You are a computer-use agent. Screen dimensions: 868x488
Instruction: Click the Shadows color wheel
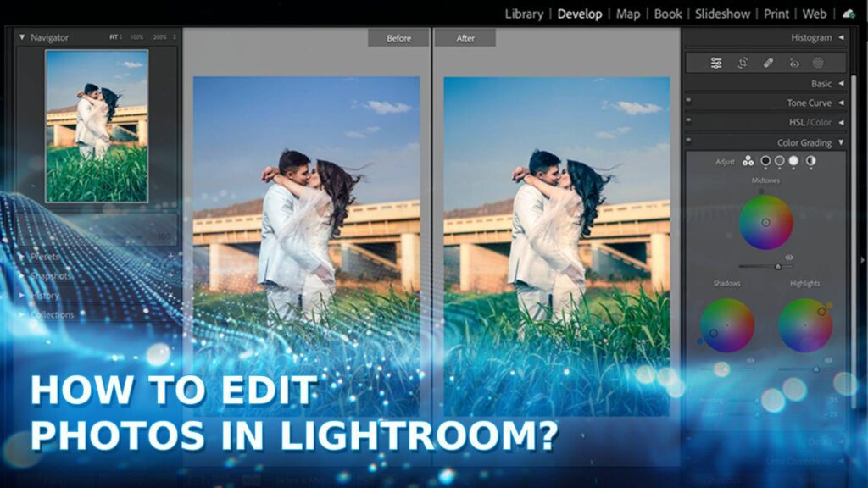(x=726, y=325)
